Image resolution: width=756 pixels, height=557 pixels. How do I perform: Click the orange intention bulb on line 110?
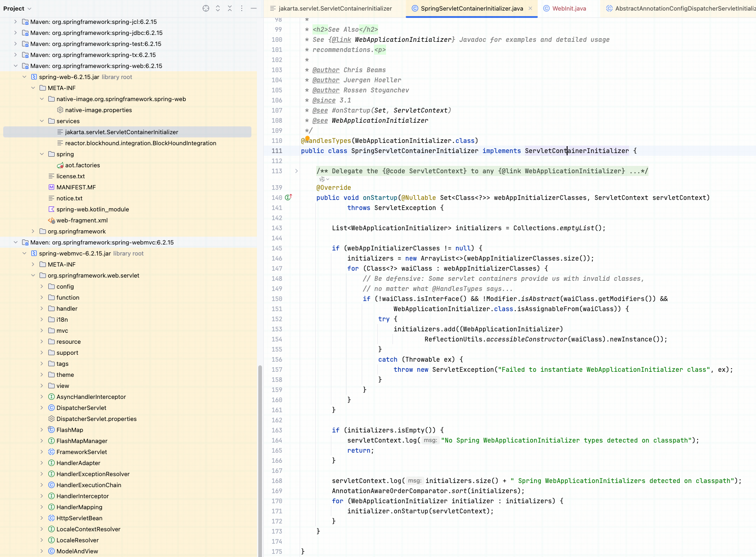[307, 138]
